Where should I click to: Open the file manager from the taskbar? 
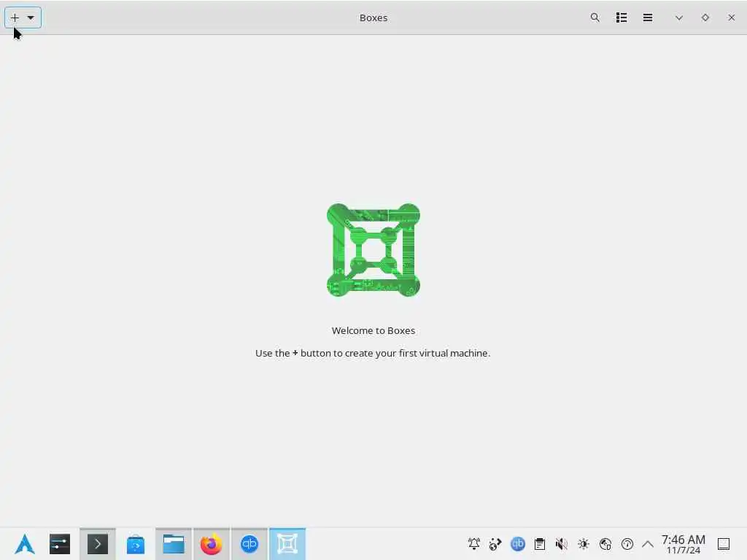174,544
